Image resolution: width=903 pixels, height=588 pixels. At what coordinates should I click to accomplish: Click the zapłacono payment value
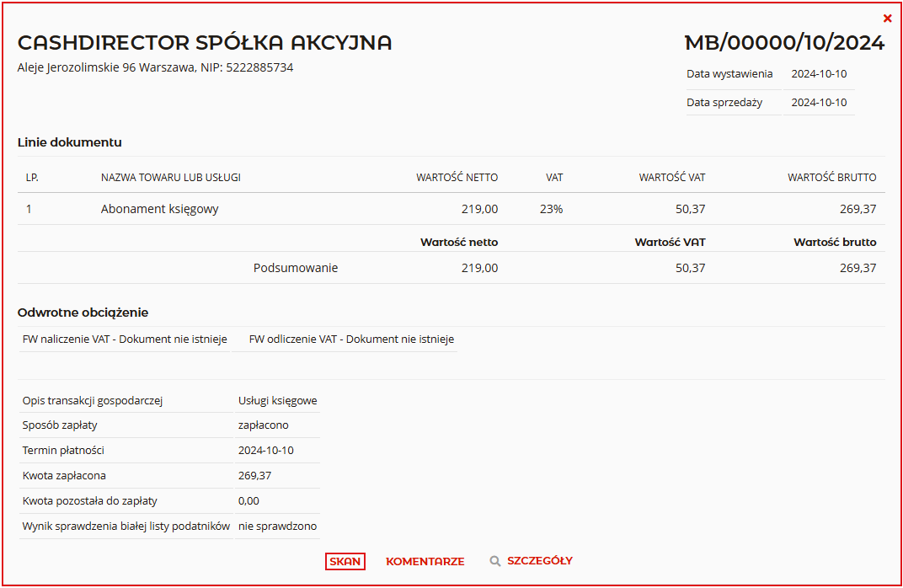coord(263,425)
